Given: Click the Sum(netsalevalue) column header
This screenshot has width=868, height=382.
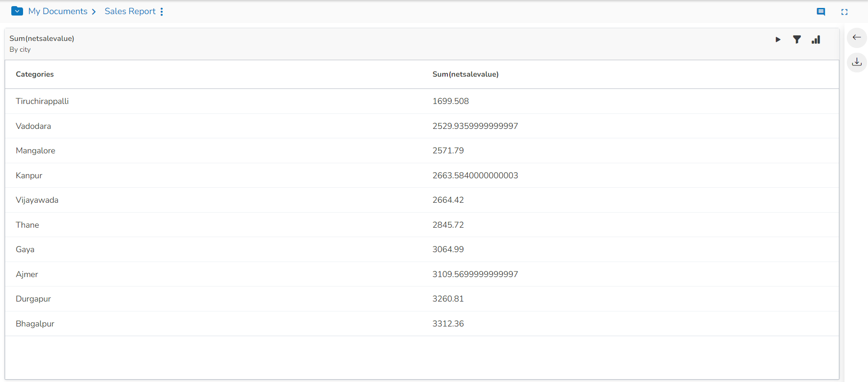Looking at the screenshot, I should coord(465,74).
